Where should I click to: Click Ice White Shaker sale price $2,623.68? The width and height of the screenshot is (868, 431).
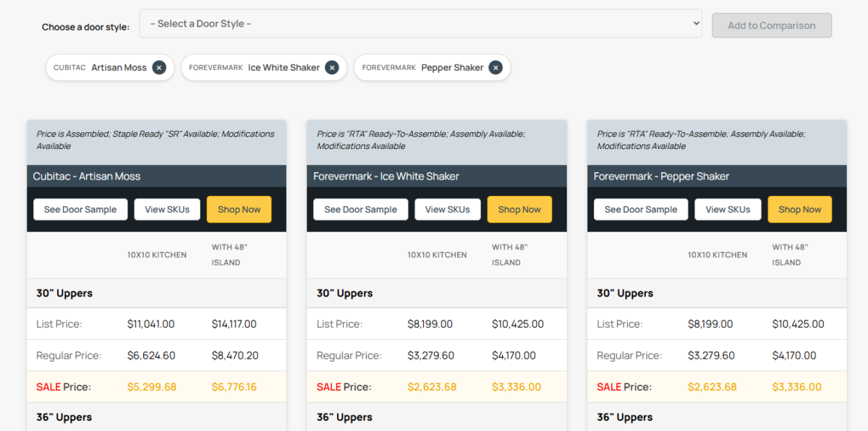click(x=432, y=387)
